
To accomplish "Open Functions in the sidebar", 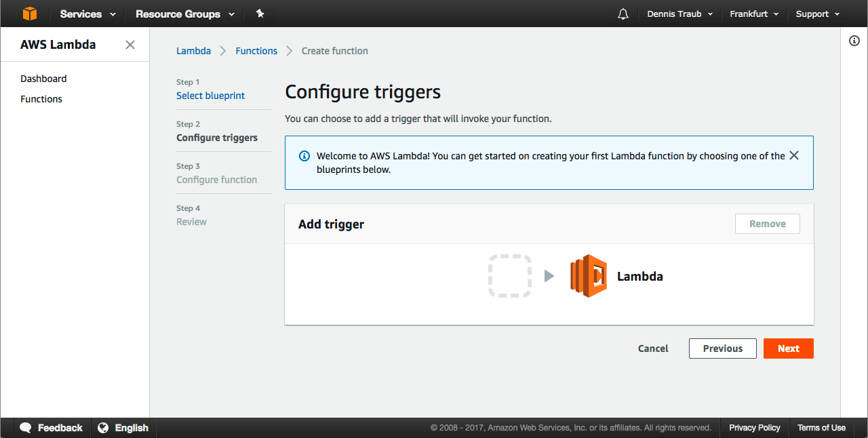I will click(x=41, y=99).
